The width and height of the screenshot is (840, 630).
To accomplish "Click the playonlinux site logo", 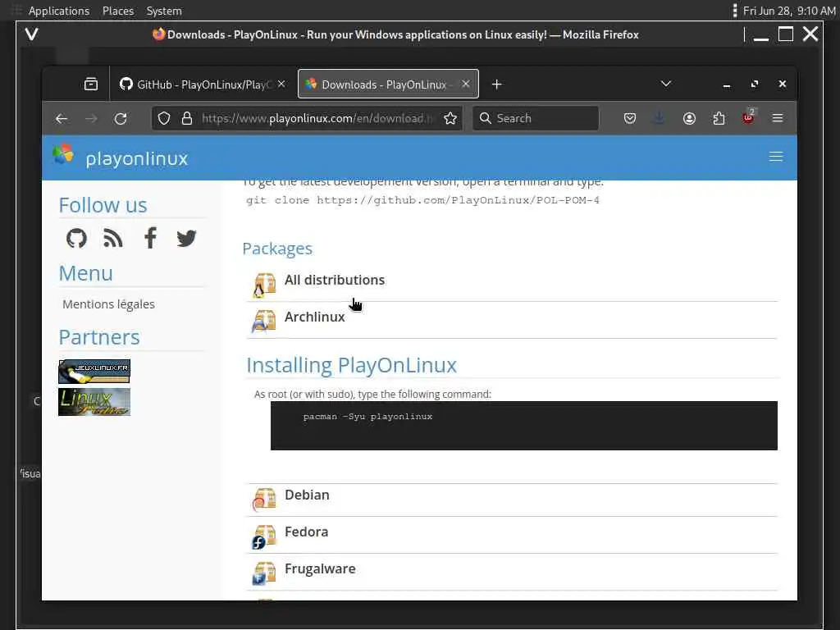I will coord(121,157).
